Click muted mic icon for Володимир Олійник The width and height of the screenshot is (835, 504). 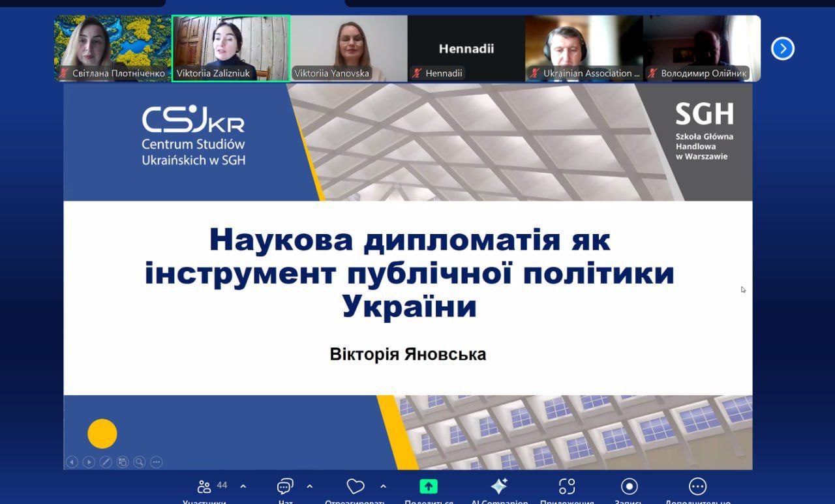coord(652,74)
